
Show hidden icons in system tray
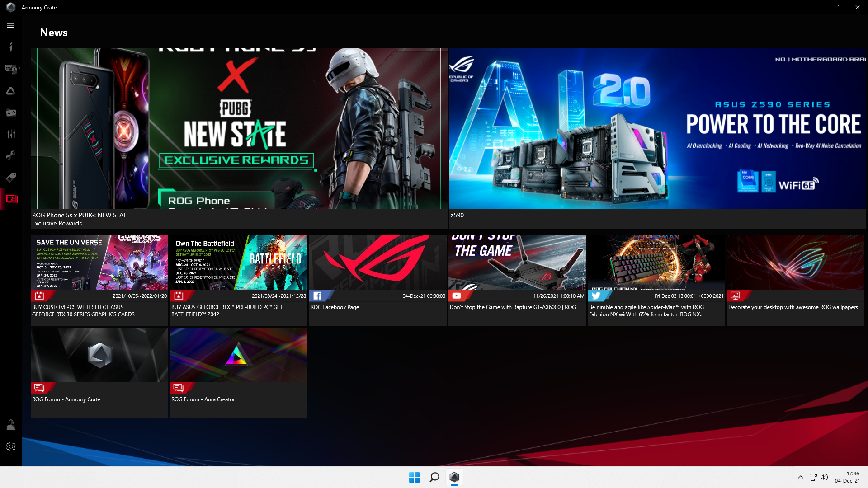pos(800,477)
